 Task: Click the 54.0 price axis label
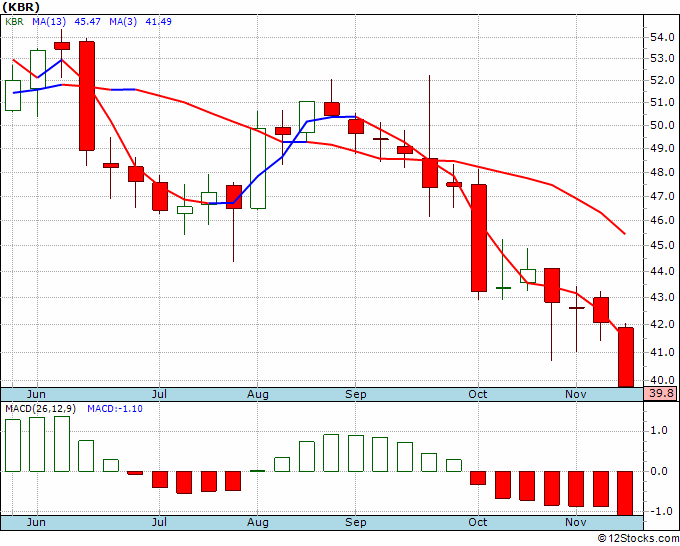662,37
